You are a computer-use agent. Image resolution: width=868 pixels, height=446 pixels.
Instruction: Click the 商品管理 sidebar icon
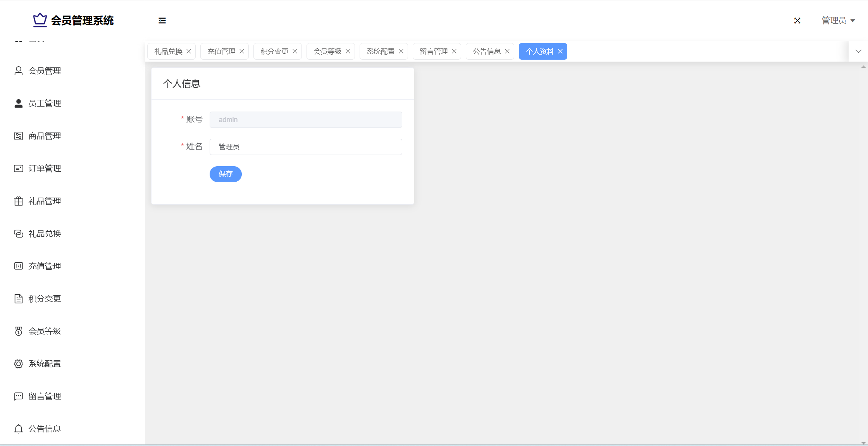[x=19, y=136]
